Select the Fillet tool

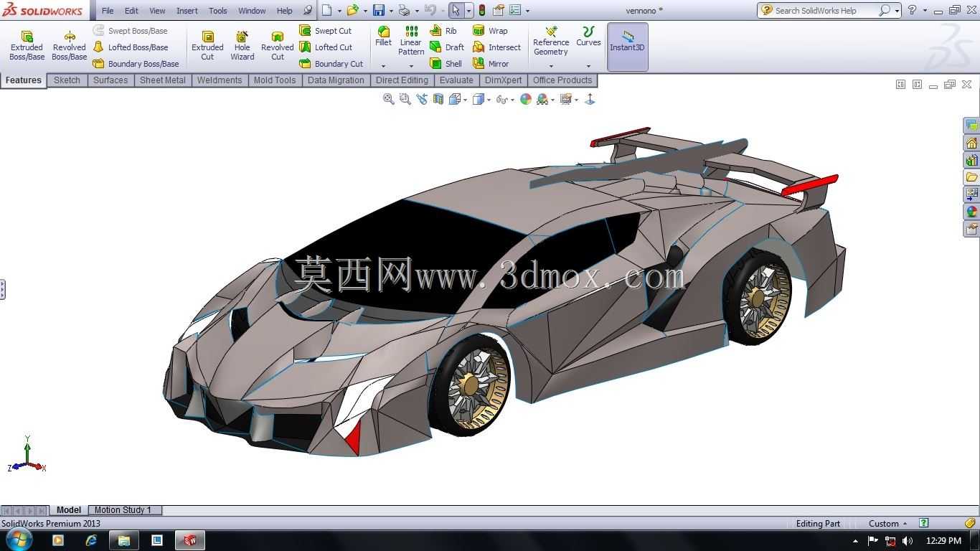pyautogui.click(x=384, y=37)
